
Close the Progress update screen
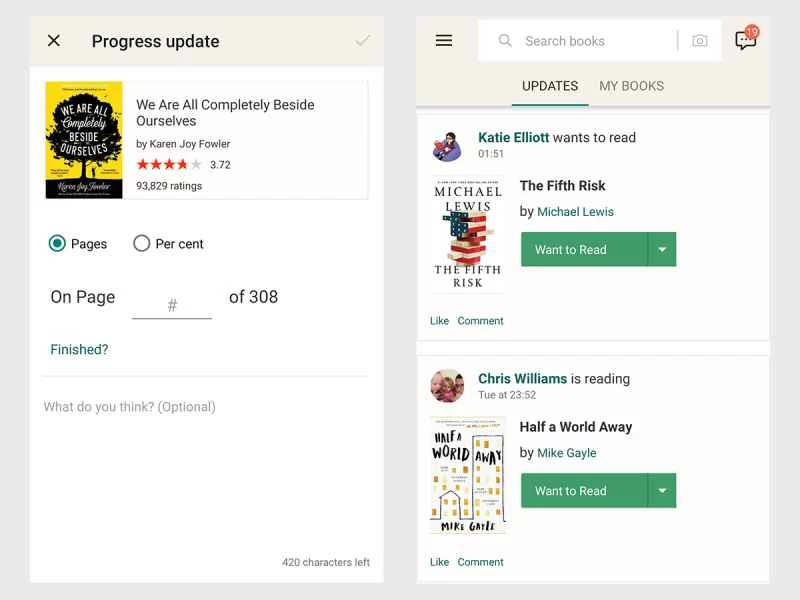tap(53, 41)
